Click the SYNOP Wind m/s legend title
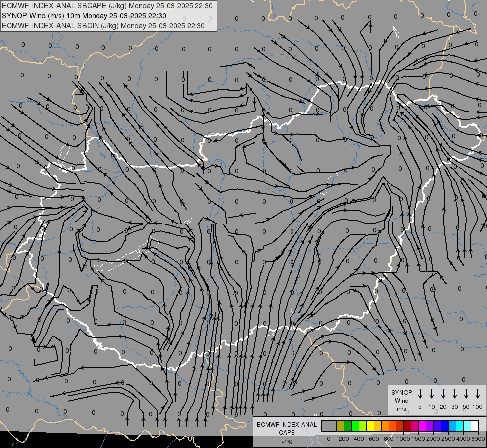This screenshot has width=487, height=448. (401, 400)
